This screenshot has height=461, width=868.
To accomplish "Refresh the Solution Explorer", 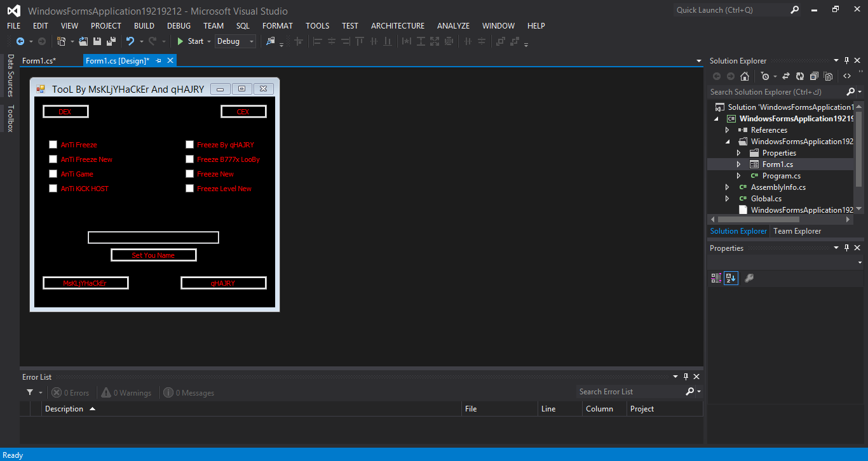I will [x=800, y=76].
